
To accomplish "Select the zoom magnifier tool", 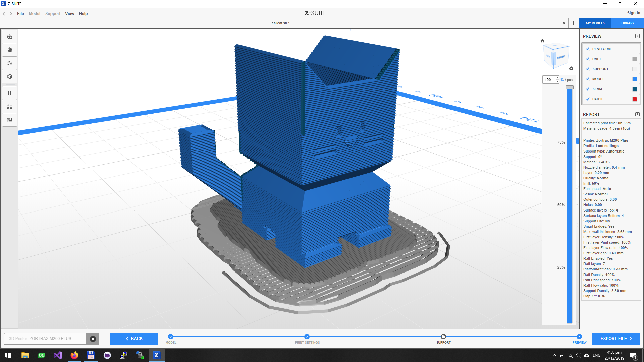I will tap(10, 37).
